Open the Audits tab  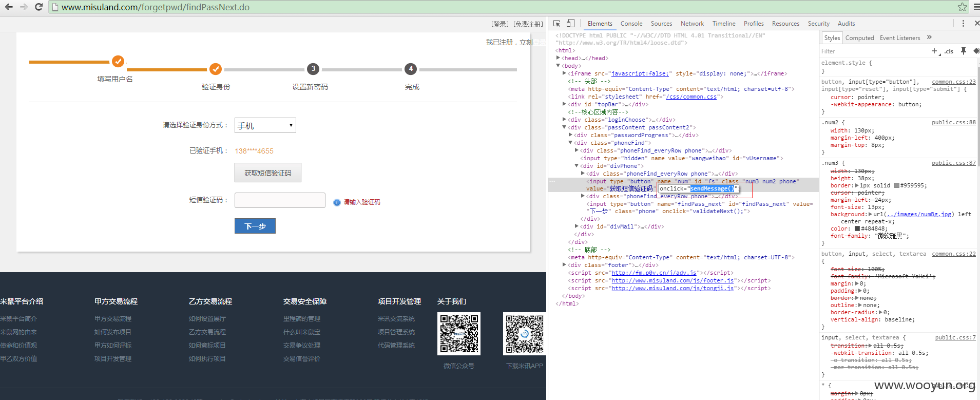click(846, 24)
